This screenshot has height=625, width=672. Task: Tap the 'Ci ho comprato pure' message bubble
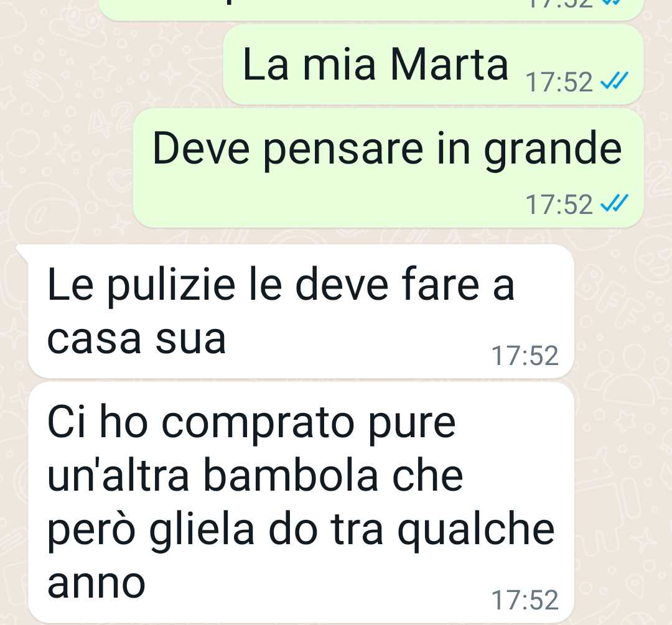coord(301,502)
